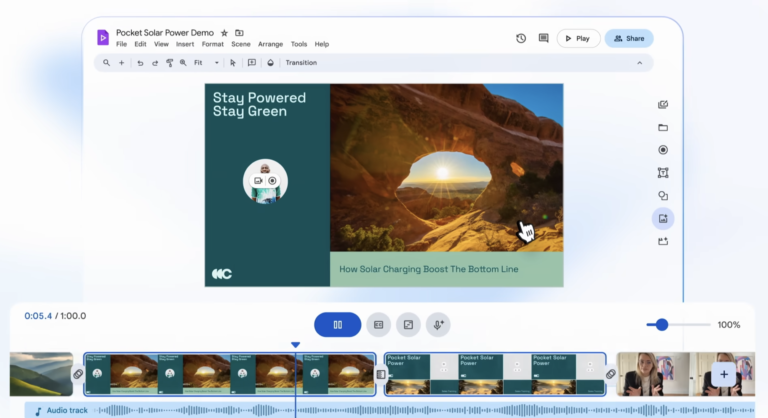Select the Audio track waveform row
This screenshot has height=418, width=768.
390,410
